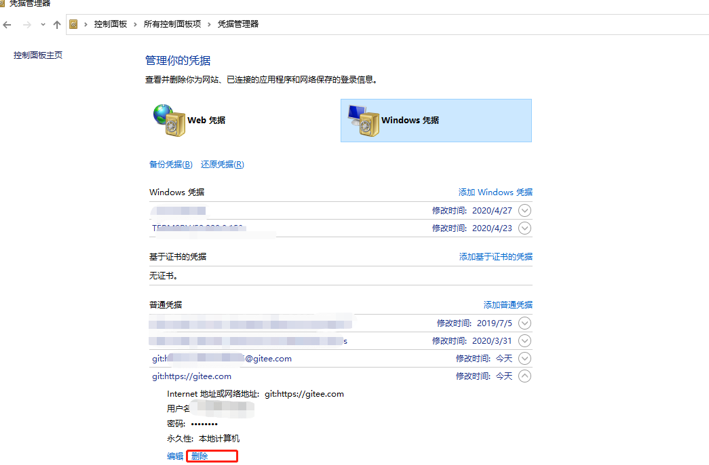Click the 普通凭据 section heading
Screen dimensions: 709x465
pyautogui.click(x=165, y=305)
